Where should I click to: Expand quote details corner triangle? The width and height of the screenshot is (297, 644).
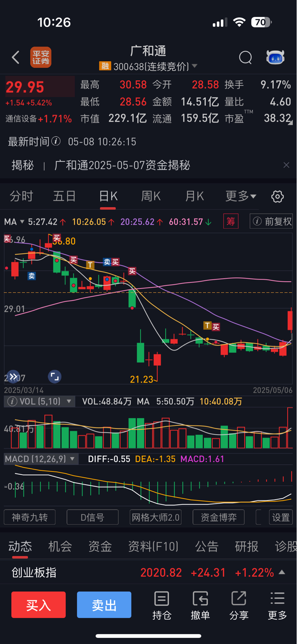290,122
